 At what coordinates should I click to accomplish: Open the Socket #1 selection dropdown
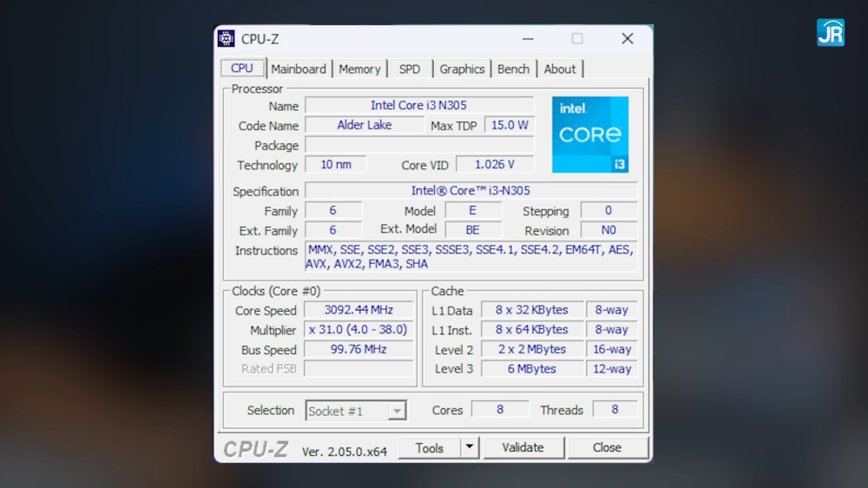tap(356, 411)
